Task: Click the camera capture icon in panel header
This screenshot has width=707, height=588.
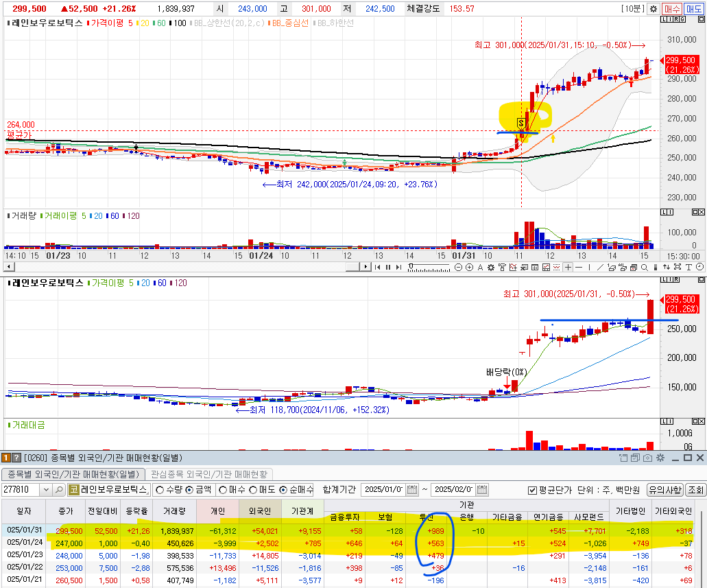Action: click(647, 458)
